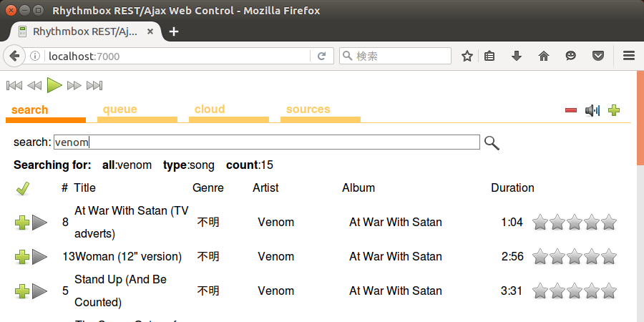Image resolution: width=644 pixels, height=322 pixels.
Task: Open the Pocket toolbar icon
Action: pos(598,55)
